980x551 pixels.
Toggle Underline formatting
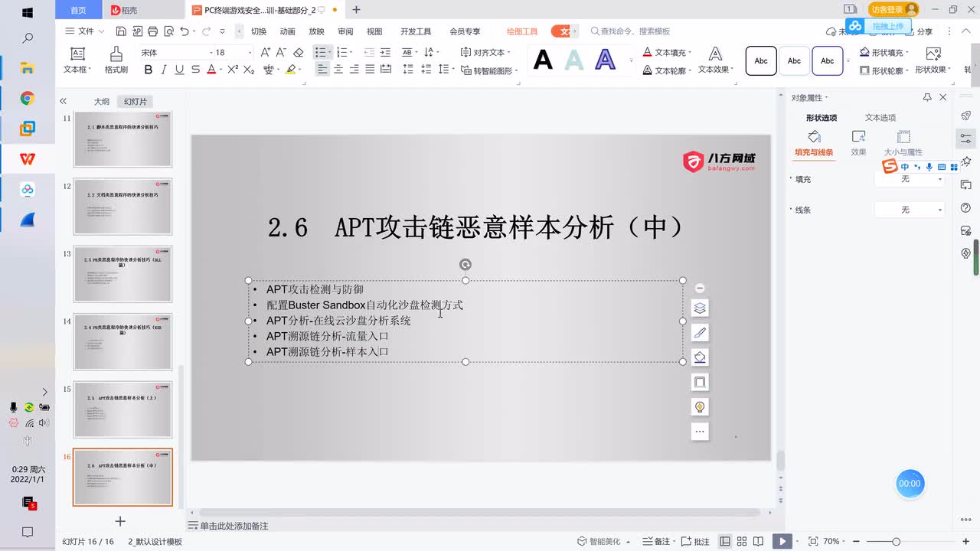tap(179, 70)
